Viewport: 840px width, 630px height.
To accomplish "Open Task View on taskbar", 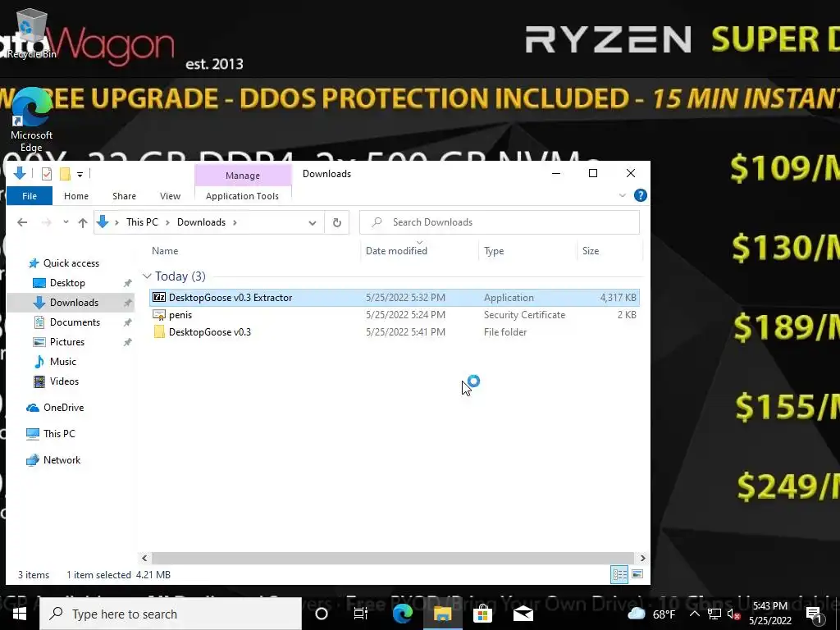I will 361,614.
